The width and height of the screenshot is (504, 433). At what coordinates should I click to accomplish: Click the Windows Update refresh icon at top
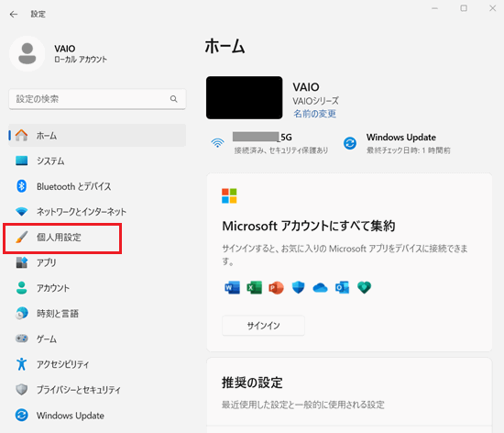click(x=350, y=143)
